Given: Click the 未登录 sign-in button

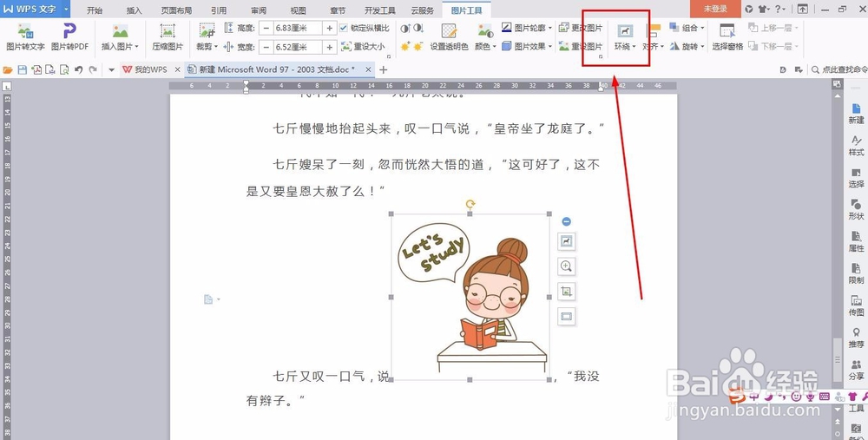Looking at the screenshot, I should tap(715, 9).
